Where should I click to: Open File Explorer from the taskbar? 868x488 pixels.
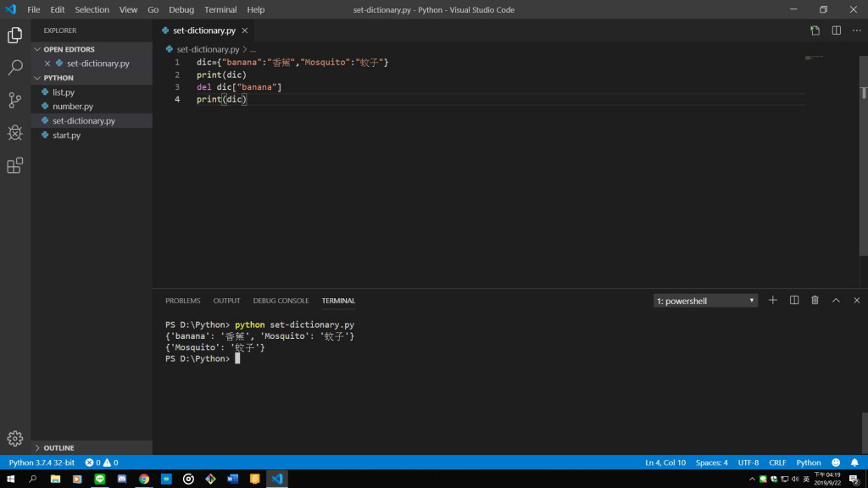click(x=55, y=480)
